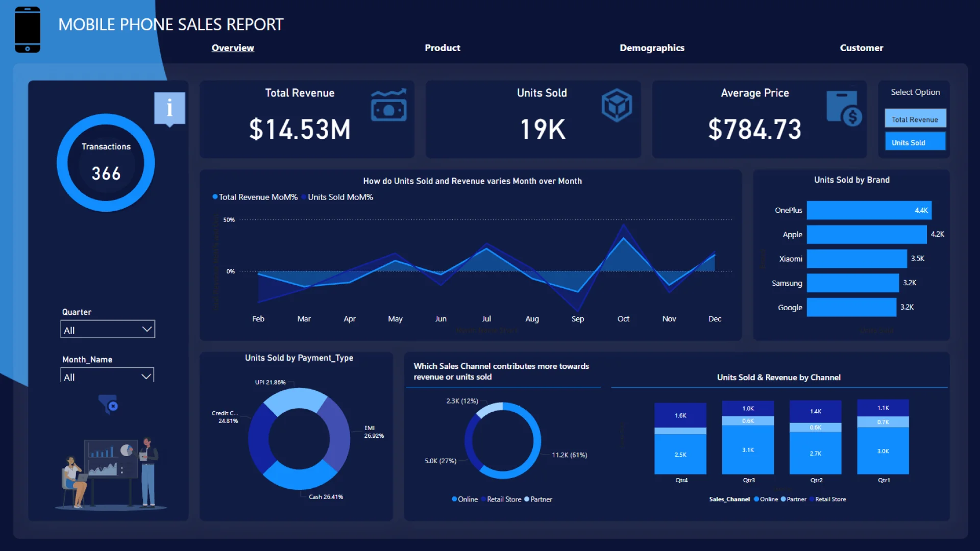Expand Quarter slicer chevron arrow
The width and height of the screenshot is (980, 551).
coord(146,329)
